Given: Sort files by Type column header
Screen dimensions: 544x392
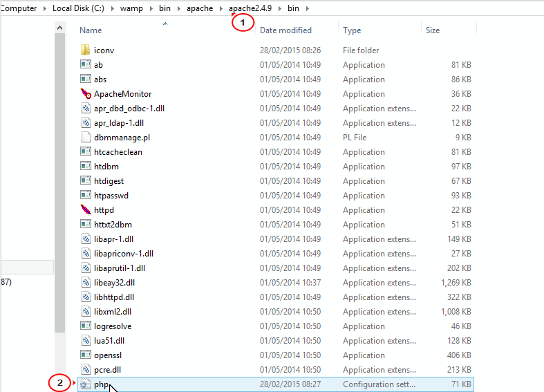Looking at the screenshot, I should 352,30.
